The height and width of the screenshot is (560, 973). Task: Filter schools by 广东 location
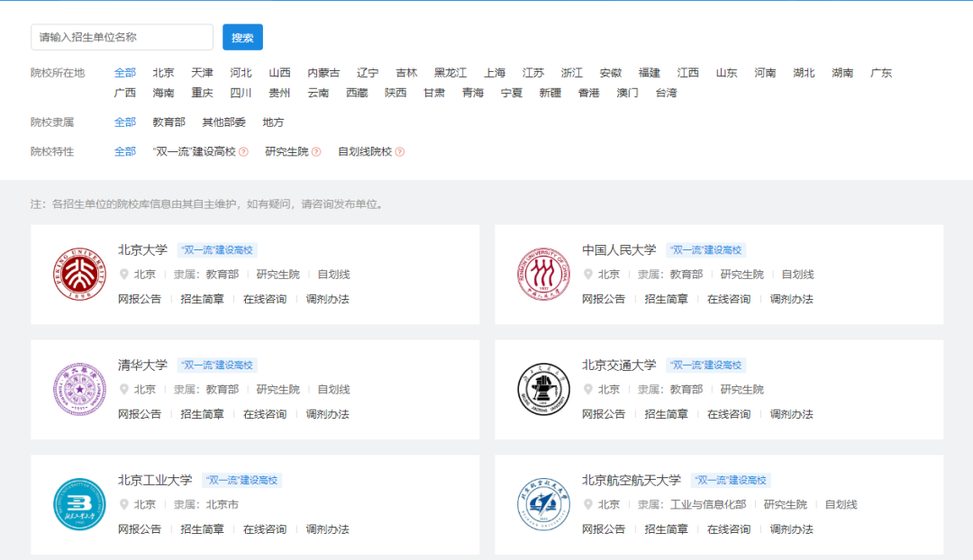tap(881, 73)
